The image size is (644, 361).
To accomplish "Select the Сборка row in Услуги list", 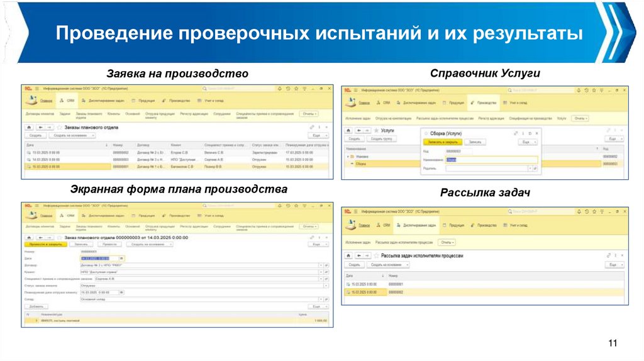I will pos(485,164).
